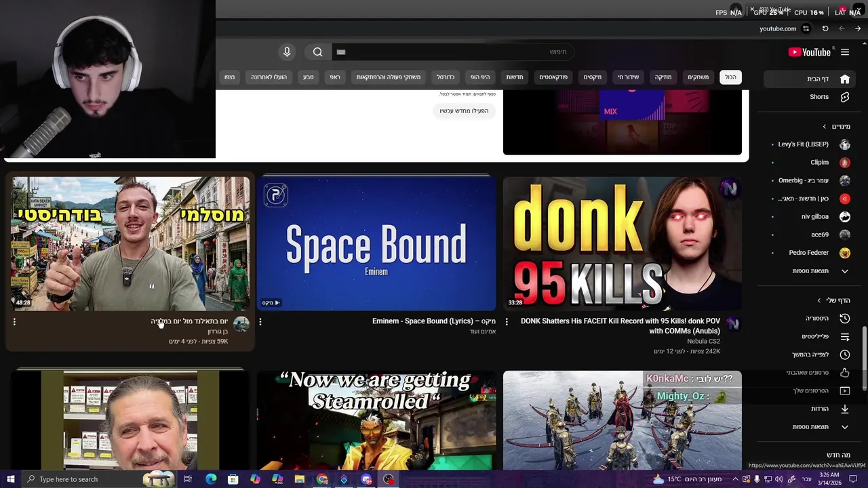Open donk 95 KILLS video thumbnail
Image resolution: width=868 pixels, height=488 pixels.
point(623,244)
